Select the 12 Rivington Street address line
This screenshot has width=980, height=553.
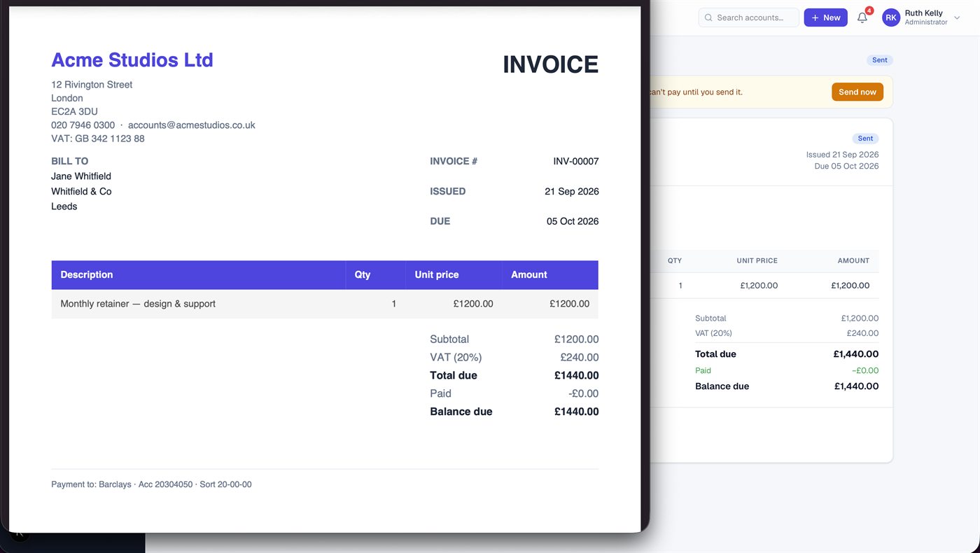pyautogui.click(x=92, y=85)
